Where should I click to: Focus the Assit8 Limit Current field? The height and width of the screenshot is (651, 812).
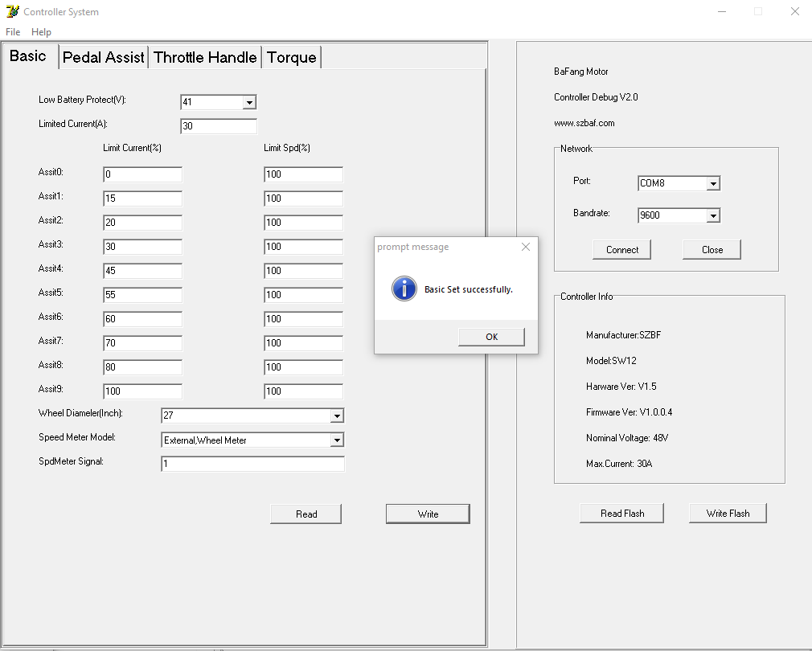click(142, 367)
